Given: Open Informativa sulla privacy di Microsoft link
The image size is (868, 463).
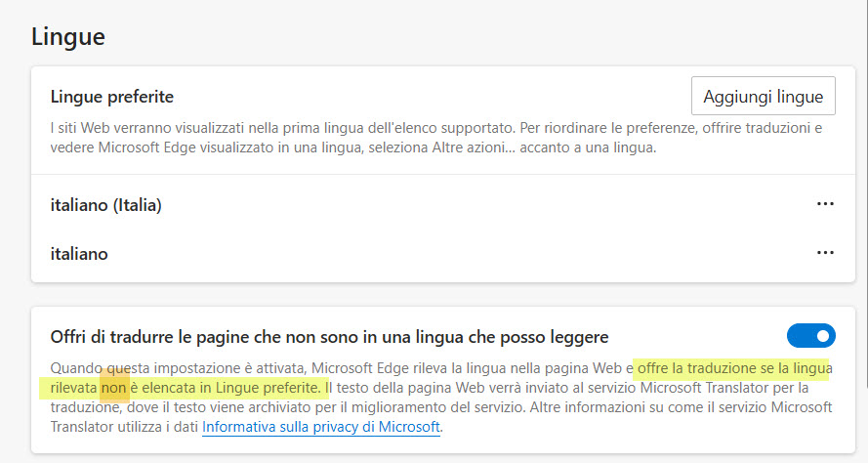Looking at the screenshot, I should (x=321, y=427).
